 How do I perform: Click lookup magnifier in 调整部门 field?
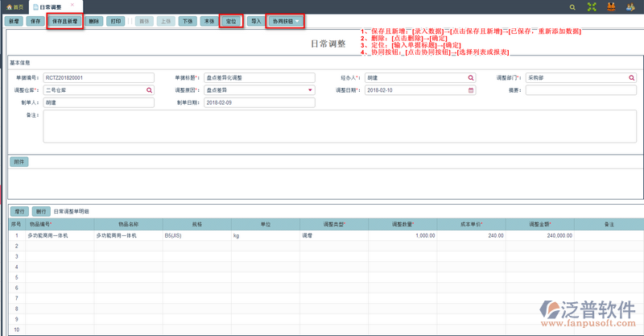[x=631, y=78]
